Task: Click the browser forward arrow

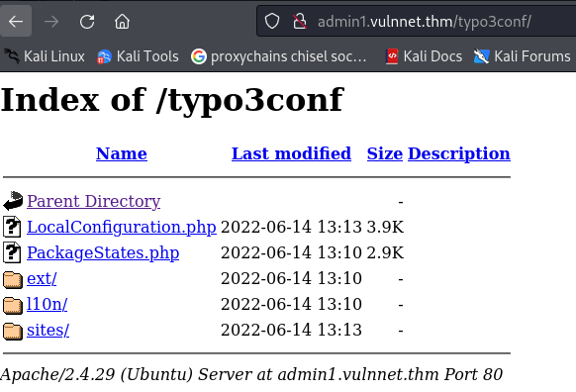Action: point(51,22)
